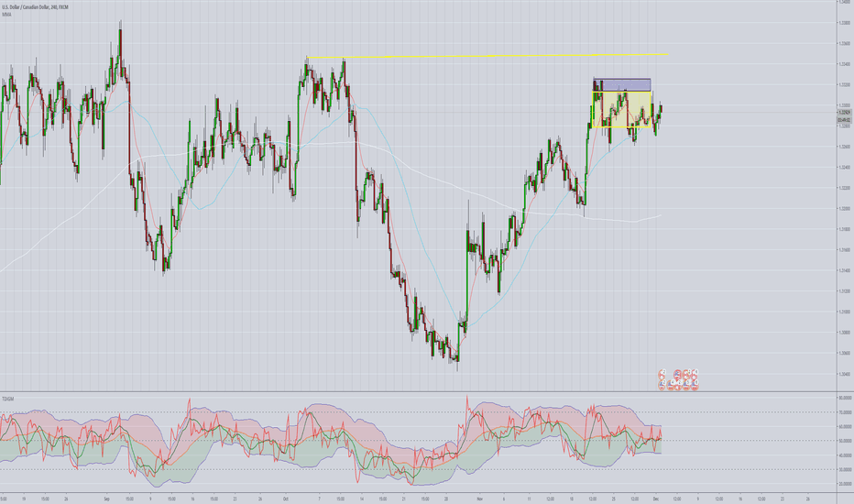The image size is (854, 504).
Task: Click the 70.0000 level on the indicator scale
Action: click(845, 412)
